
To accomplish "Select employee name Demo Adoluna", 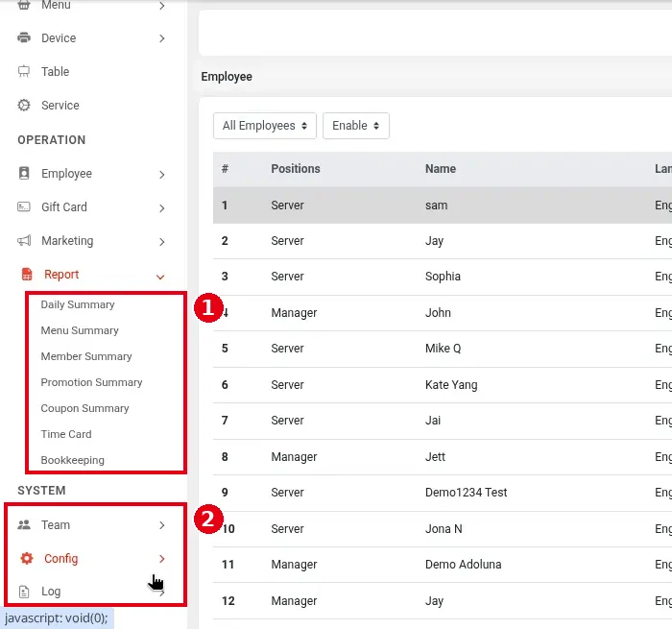I will point(463,565).
